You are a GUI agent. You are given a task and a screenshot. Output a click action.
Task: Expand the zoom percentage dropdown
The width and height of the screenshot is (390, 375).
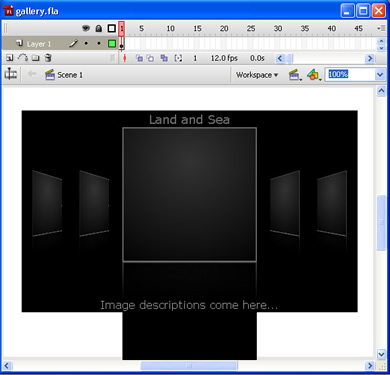(380, 75)
